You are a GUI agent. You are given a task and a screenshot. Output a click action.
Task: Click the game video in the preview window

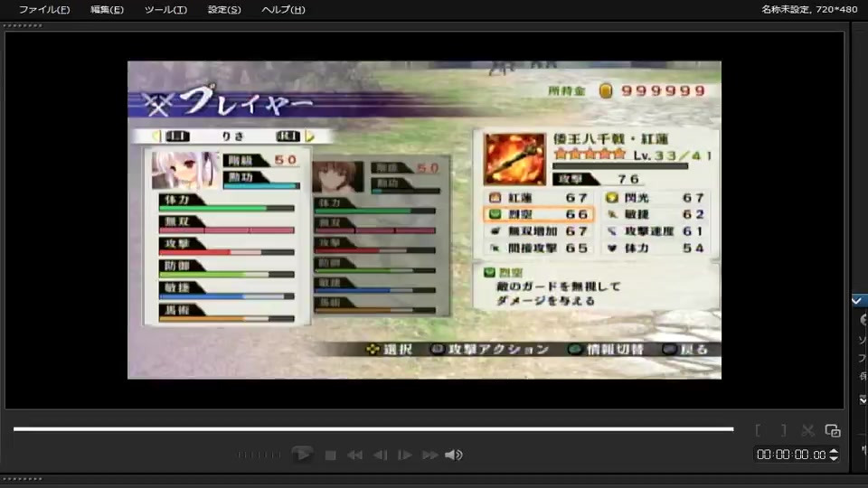tap(424, 220)
